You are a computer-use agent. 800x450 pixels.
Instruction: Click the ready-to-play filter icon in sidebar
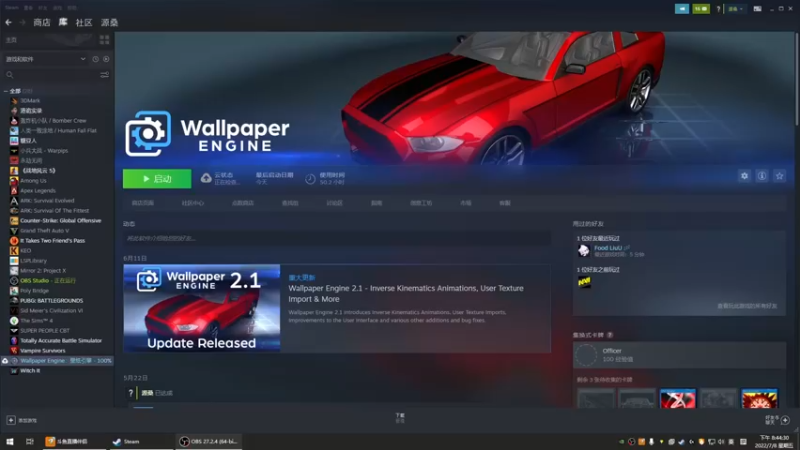point(106,59)
